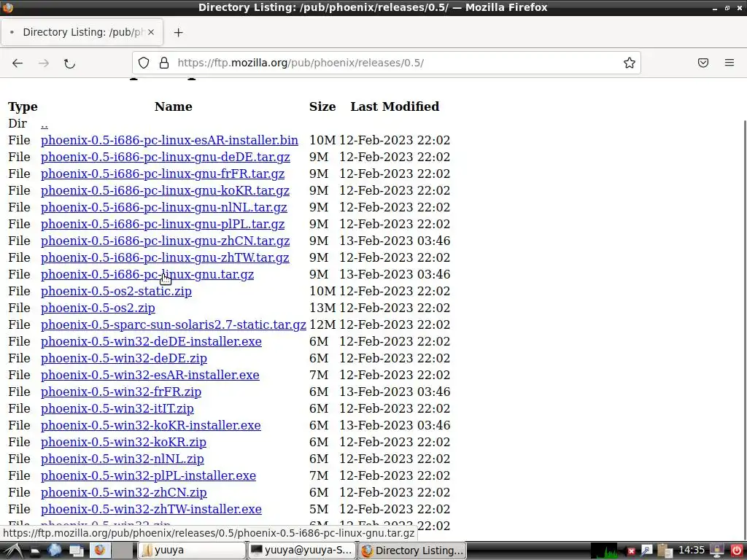747x560 pixels.
Task: Click the red X tray icon
Action: [631, 551]
